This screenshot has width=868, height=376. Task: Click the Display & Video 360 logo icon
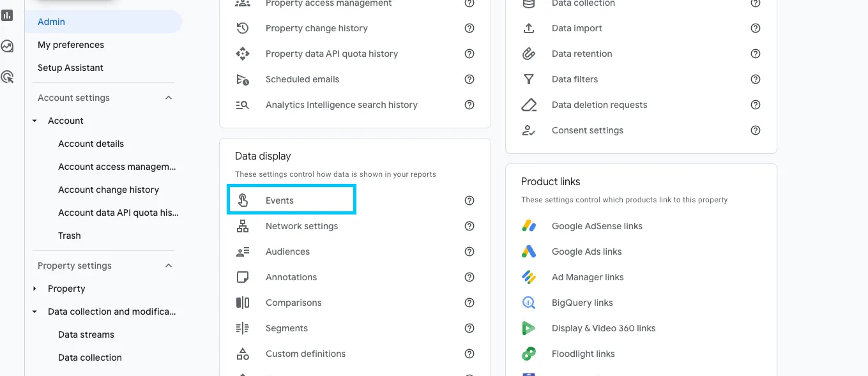click(x=529, y=328)
